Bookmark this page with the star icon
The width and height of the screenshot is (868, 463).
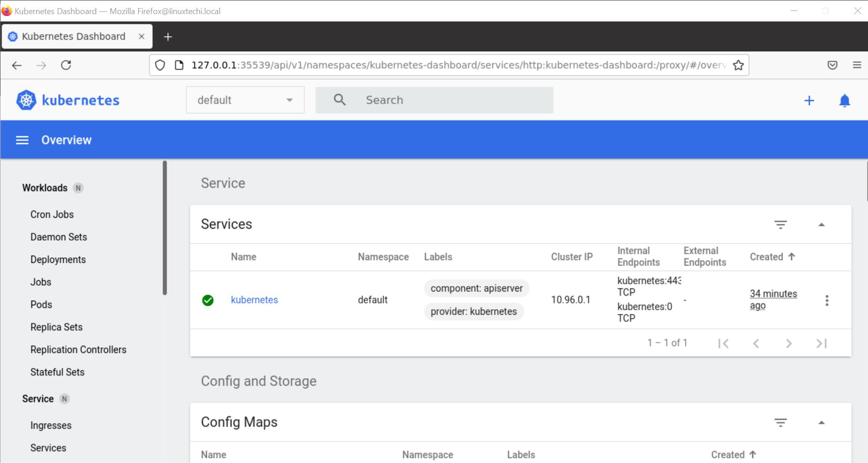coord(738,65)
